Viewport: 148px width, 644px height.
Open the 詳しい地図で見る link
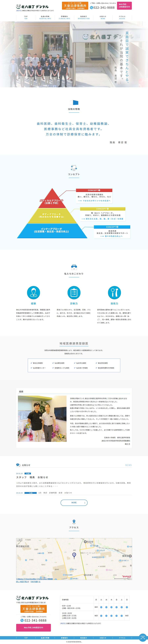[23, 582]
